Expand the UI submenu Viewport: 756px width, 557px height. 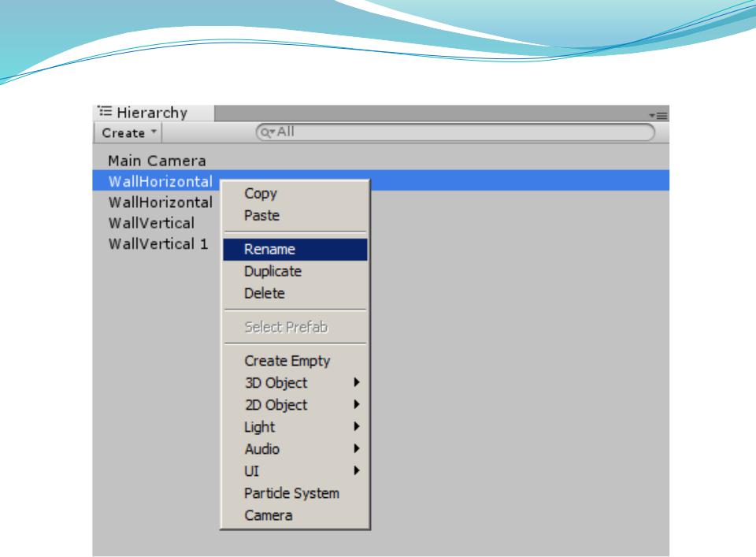(295, 471)
